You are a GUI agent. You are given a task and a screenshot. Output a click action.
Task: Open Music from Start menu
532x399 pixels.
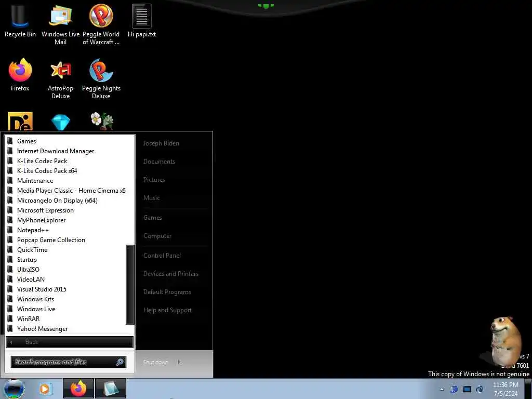coord(152,197)
